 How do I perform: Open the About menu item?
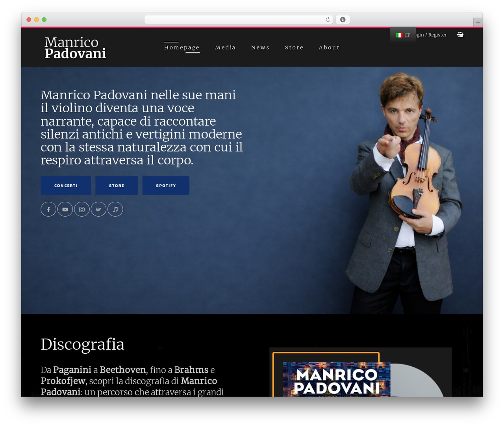[x=329, y=47]
